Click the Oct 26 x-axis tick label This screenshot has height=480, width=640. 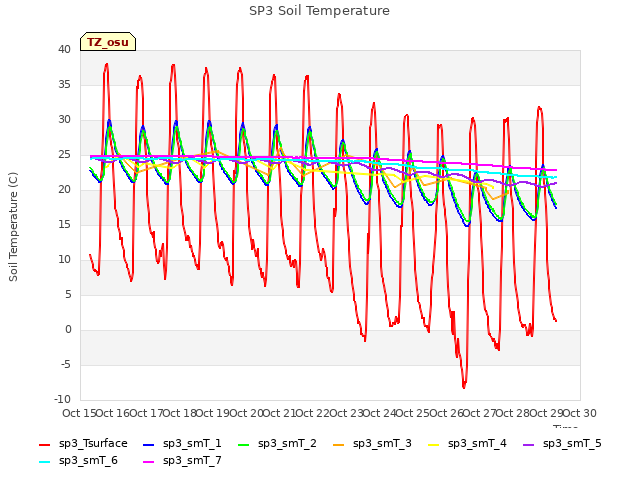[446, 413]
